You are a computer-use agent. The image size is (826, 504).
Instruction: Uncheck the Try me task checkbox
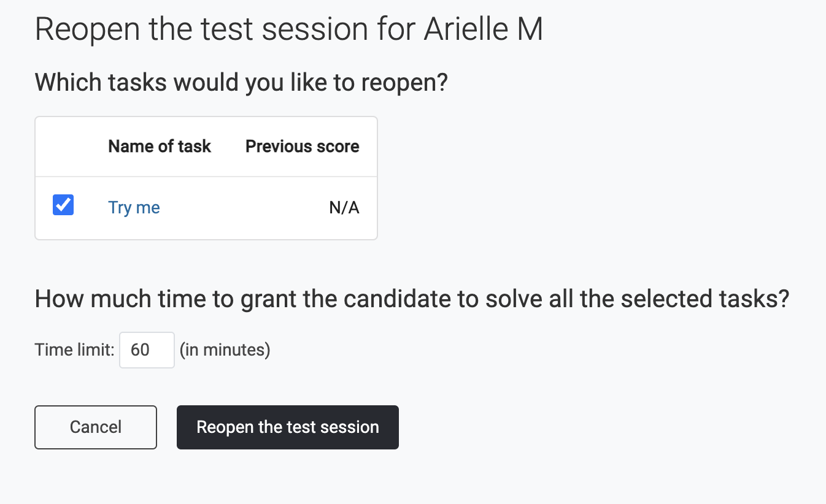coord(63,205)
